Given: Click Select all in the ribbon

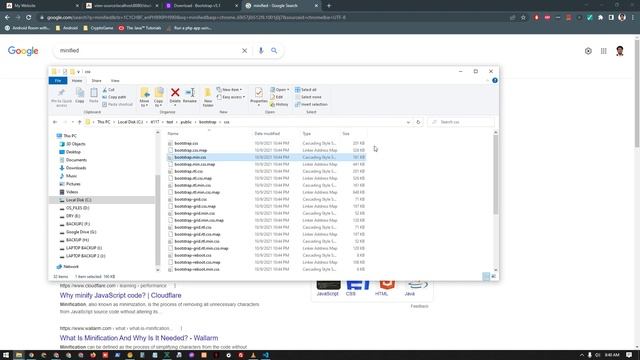Looking at the screenshot, I should tap(306, 90).
